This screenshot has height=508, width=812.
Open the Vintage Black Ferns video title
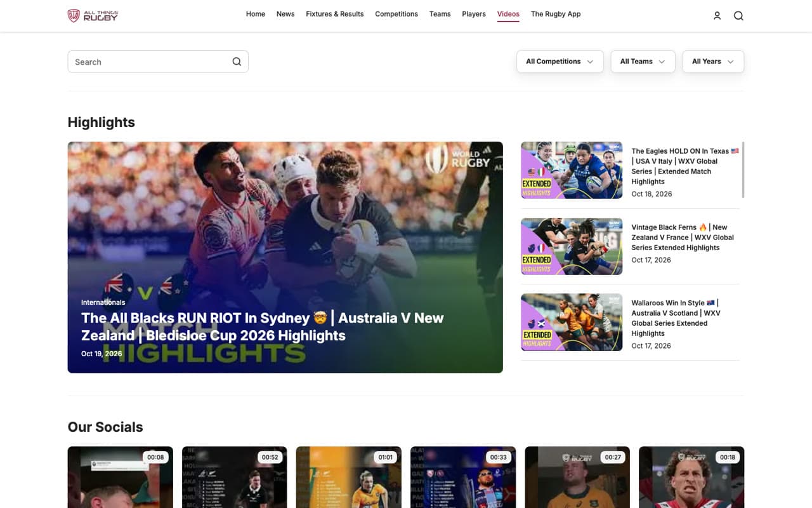683,237
